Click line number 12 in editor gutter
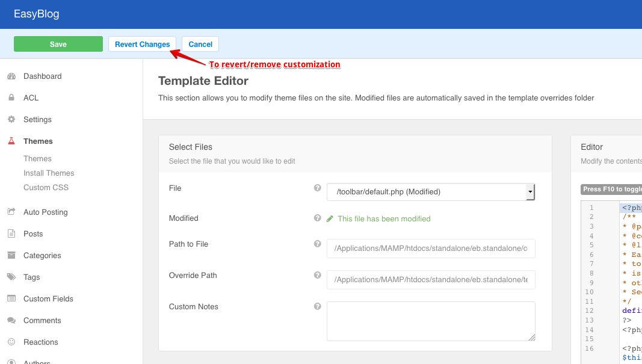 589,310
